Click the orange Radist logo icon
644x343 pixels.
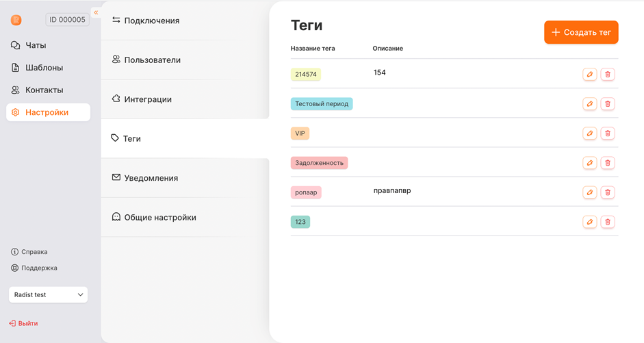[x=16, y=20]
